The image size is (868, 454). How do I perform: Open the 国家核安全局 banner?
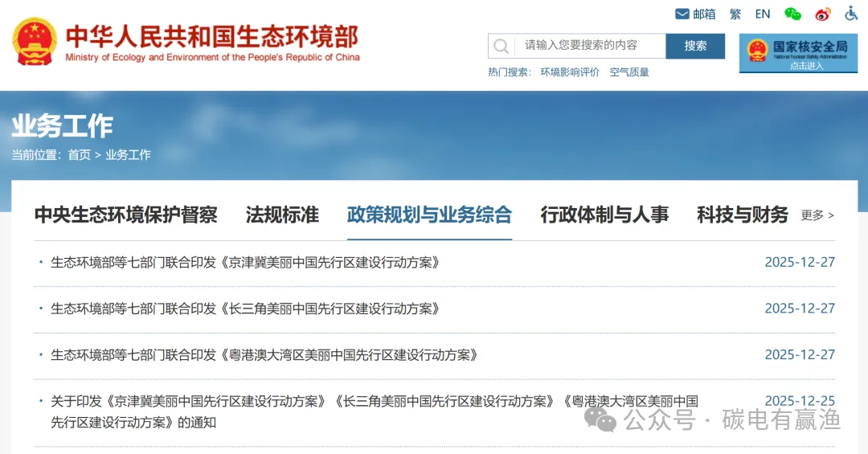click(798, 53)
